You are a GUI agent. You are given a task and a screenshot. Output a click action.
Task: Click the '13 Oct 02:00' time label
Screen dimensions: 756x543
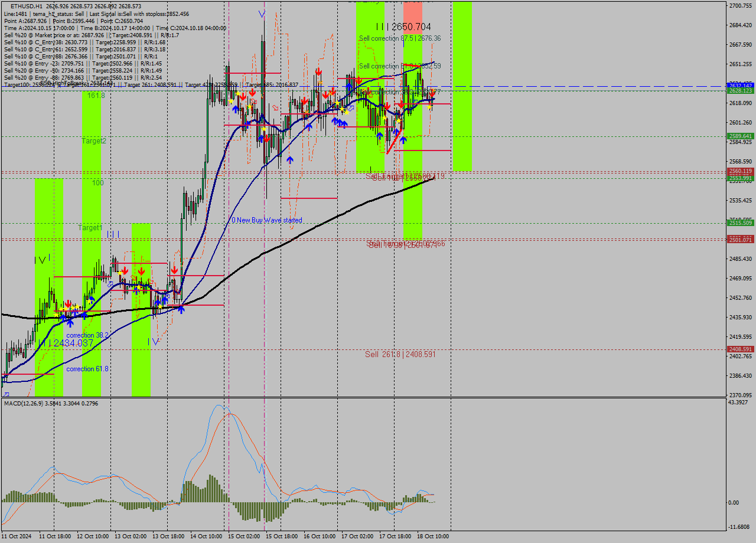tap(131, 537)
